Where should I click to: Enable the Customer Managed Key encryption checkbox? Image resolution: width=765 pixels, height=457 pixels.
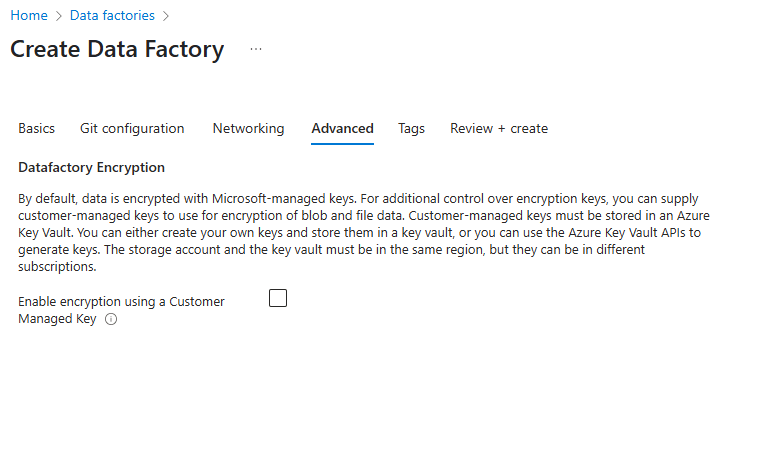point(278,298)
